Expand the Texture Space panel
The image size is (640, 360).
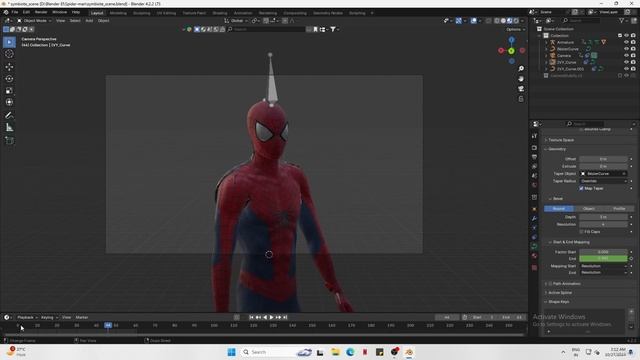561,140
